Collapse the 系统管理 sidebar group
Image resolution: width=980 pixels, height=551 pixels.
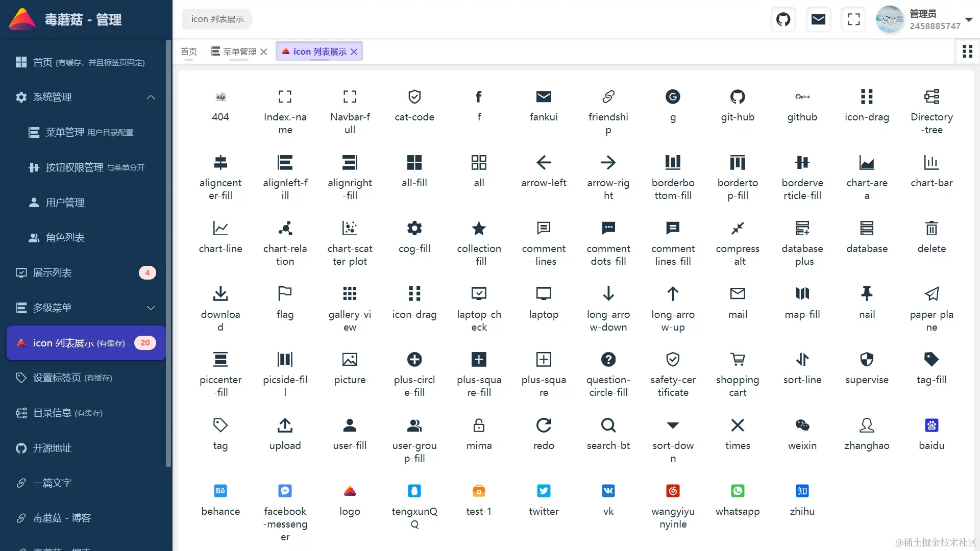coord(151,97)
